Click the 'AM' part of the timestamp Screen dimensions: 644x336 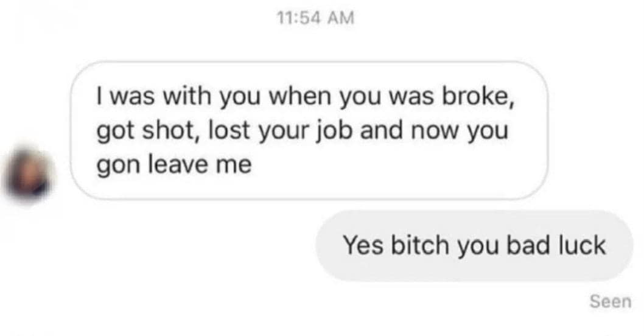[x=340, y=18]
